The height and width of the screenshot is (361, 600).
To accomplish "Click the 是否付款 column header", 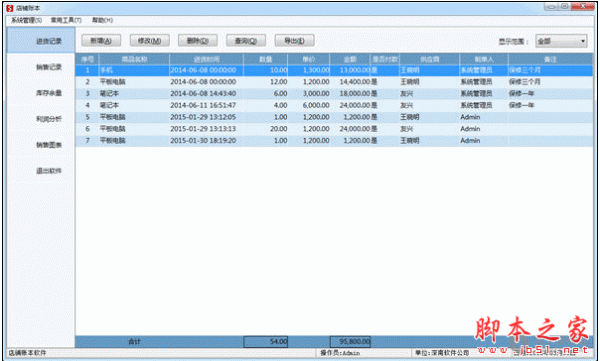I will click(x=385, y=59).
